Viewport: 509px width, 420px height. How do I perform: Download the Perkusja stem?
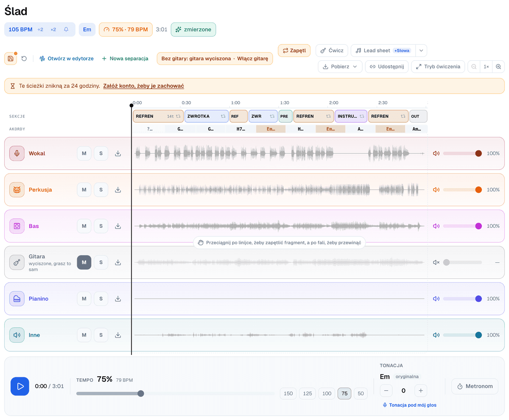point(118,189)
